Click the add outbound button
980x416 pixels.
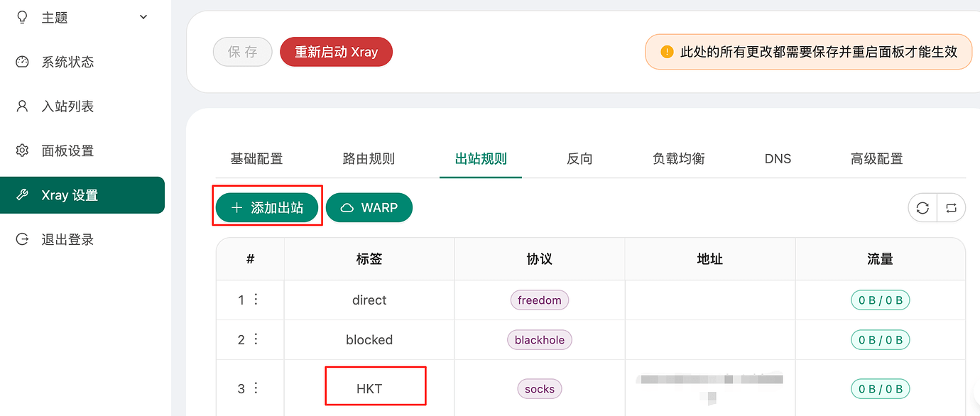[x=267, y=208]
